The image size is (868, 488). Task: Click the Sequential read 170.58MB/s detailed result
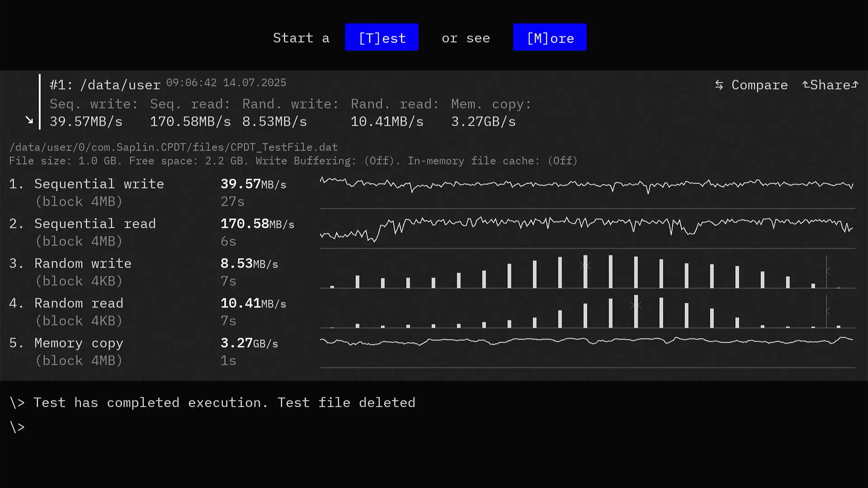(257, 224)
